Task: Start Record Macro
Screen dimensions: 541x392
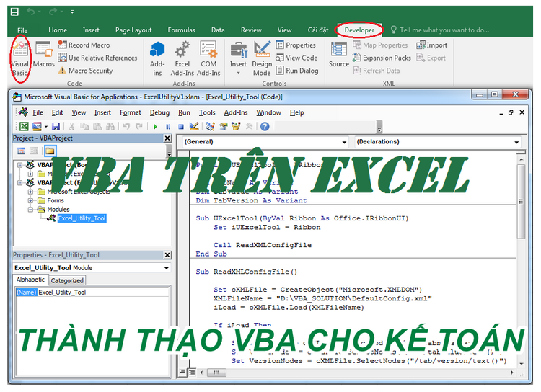Action: click(84, 45)
